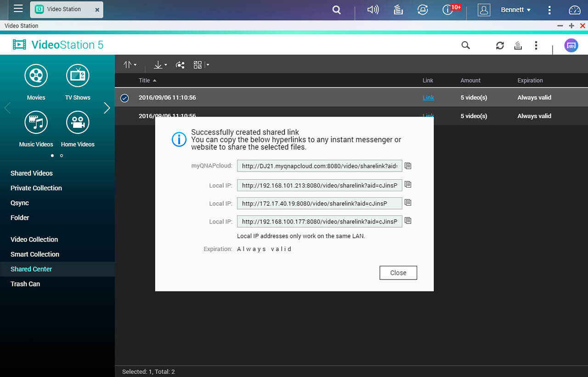The height and width of the screenshot is (377, 588).
Task: Click the myQNAPcloud share link field
Action: coord(319,166)
